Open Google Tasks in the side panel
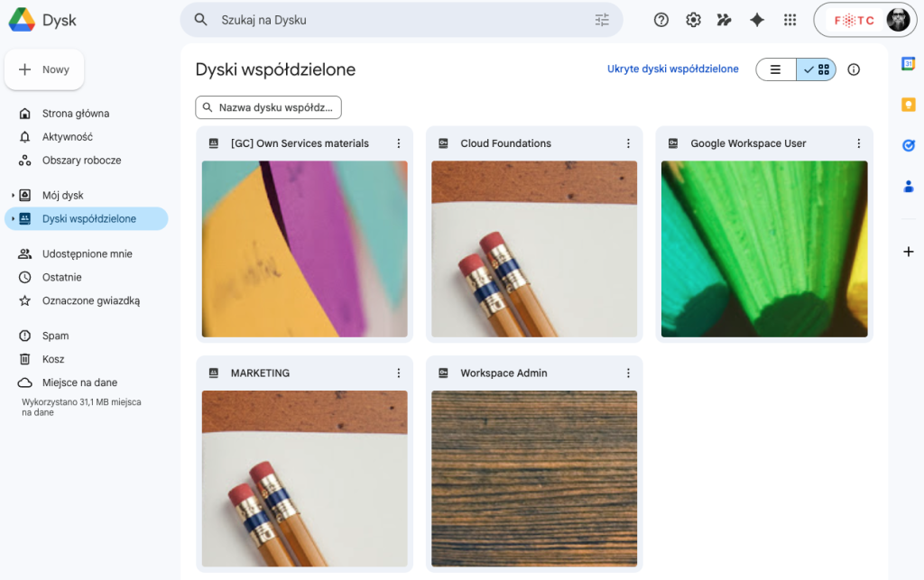Image resolution: width=924 pixels, height=580 pixels. coord(909,145)
